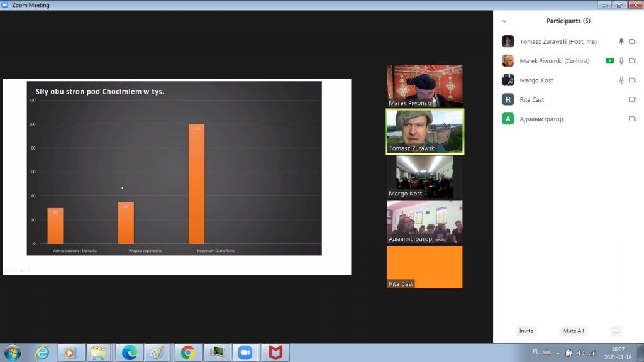Open the system volume speaker icon

coord(580,353)
